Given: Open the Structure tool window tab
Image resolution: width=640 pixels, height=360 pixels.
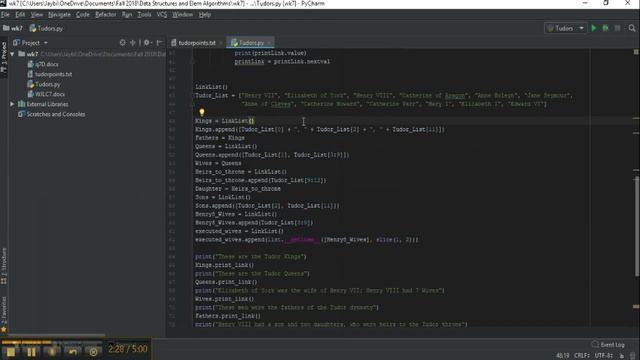Looking at the screenshot, I should click(x=4, y=265).
